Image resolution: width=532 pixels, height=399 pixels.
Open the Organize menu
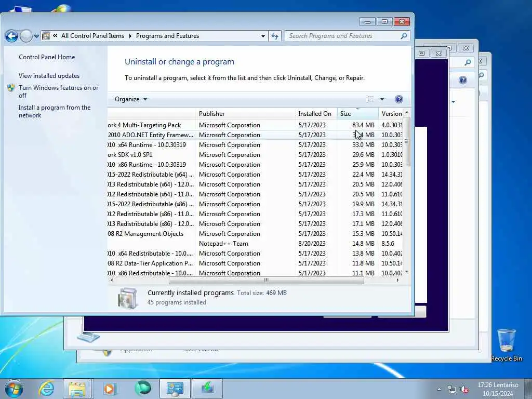pos(131,99)
